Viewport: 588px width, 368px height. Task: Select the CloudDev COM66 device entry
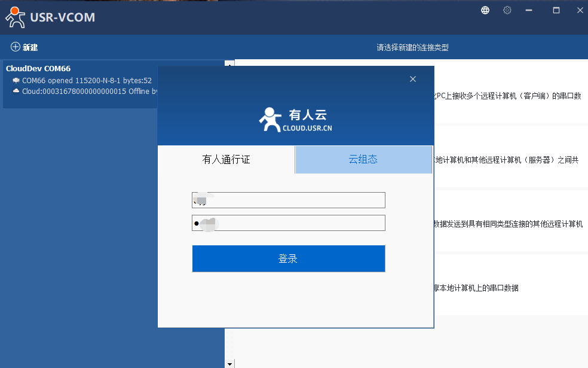coord(38,69)
